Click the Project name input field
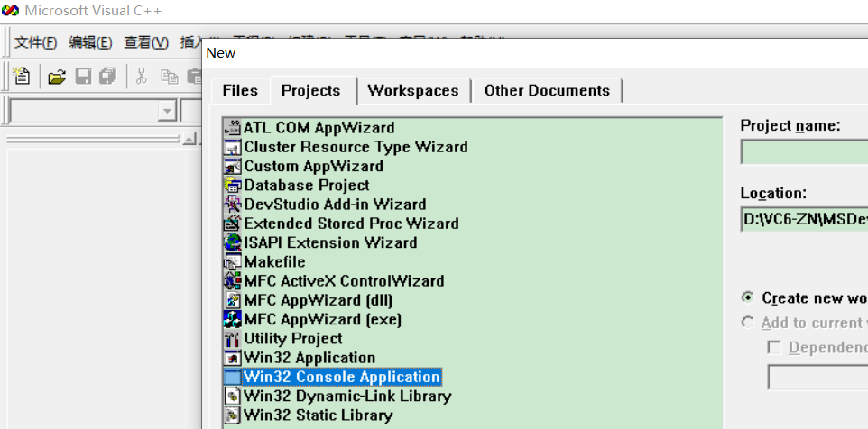The height and width of the screenshot is (429, 868). [804, 152]
